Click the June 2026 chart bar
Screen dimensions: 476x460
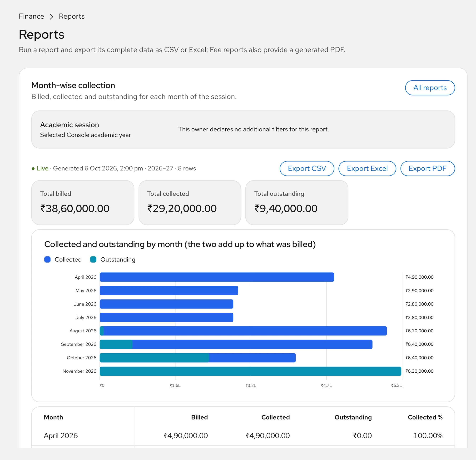pos(166,304)
